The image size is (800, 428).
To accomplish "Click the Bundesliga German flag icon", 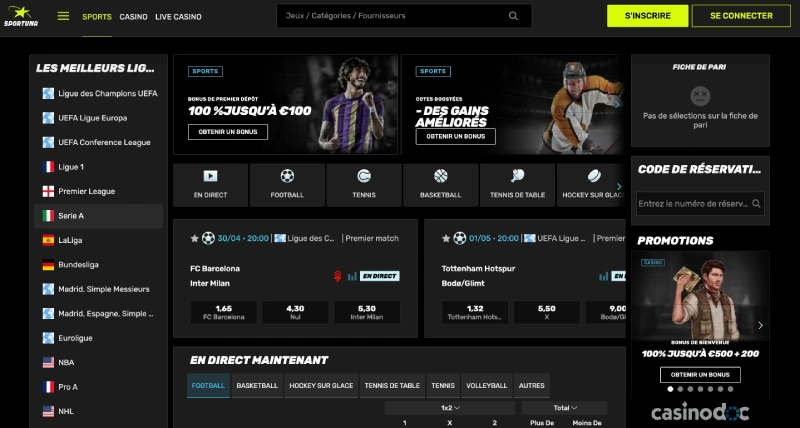I will pyautogui.click(x=48, y=265).
